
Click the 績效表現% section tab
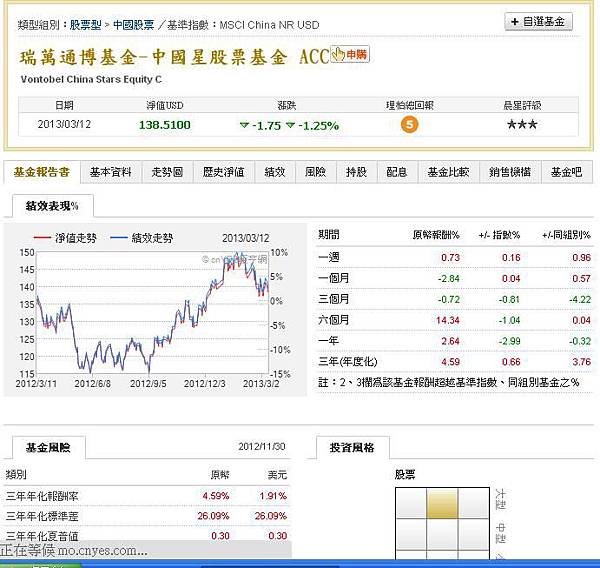pyautogui.click(x=52, y=206)
